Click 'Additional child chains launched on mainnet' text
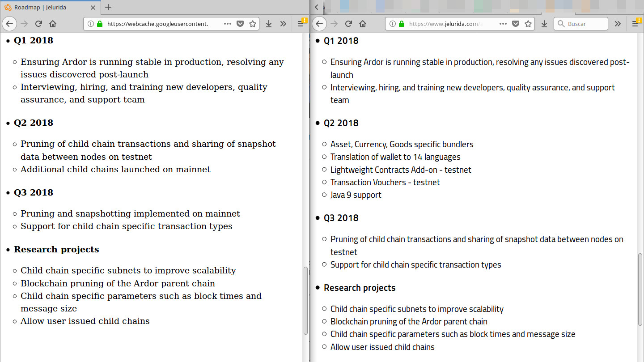The height and width of the screenshot is (362, 644). (x=115, y=169)
